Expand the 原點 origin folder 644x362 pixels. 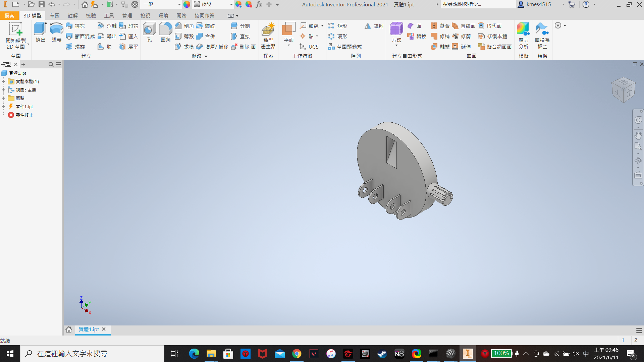3,98
